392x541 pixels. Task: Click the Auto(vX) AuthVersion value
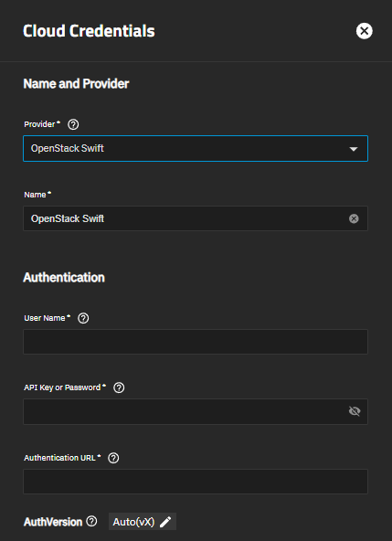pos(133,522)
